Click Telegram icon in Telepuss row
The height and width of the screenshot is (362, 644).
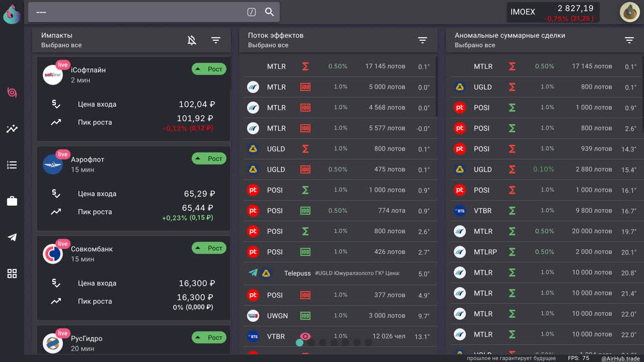pos(253,273)
